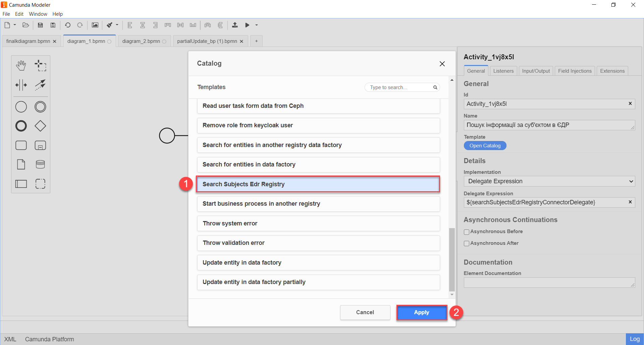Screen dimensions: 644x345
Task: Click the deploy current diagram icon
Action: pos(235,25)
